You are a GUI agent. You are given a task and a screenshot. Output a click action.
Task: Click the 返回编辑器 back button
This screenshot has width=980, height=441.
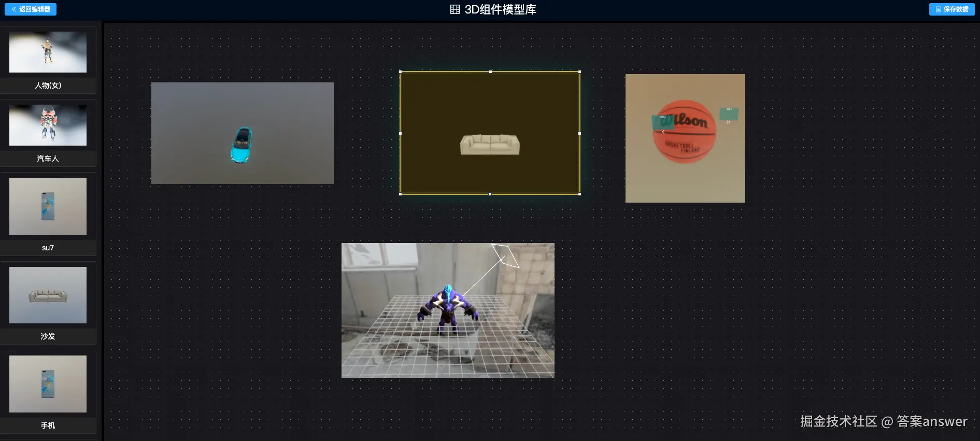(x=31, y=9)
